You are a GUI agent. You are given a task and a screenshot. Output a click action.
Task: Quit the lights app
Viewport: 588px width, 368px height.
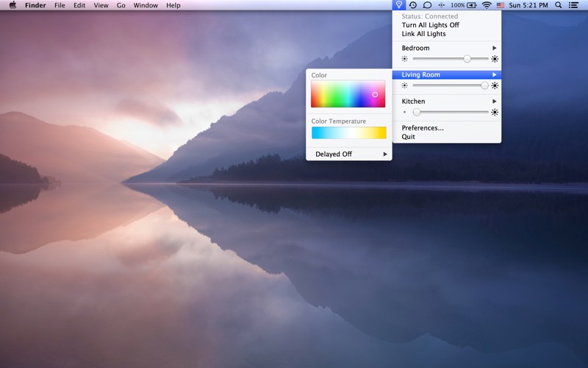[408, 137]
